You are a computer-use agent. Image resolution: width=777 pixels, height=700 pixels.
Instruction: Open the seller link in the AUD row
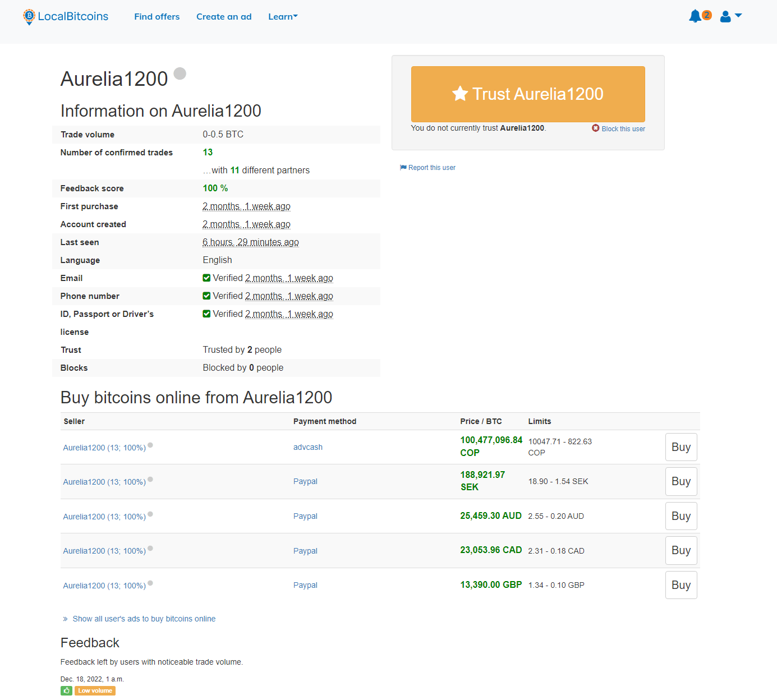(x=104, y=517)
